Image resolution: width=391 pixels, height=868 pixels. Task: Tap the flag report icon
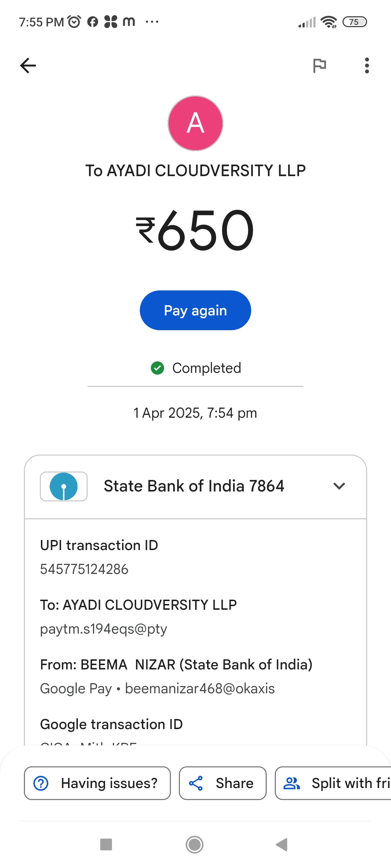coord(319,65)
